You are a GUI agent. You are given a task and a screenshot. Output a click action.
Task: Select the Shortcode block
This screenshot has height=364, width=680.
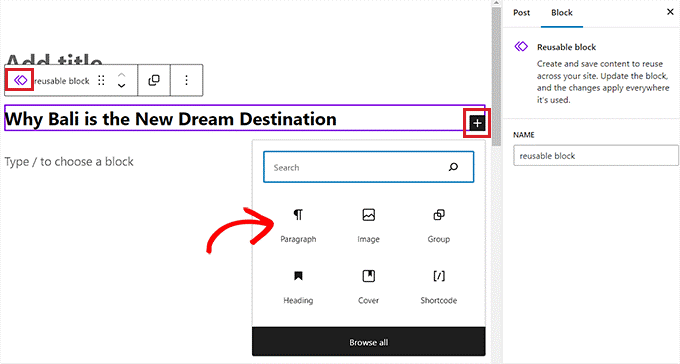[x=439, y=287]
